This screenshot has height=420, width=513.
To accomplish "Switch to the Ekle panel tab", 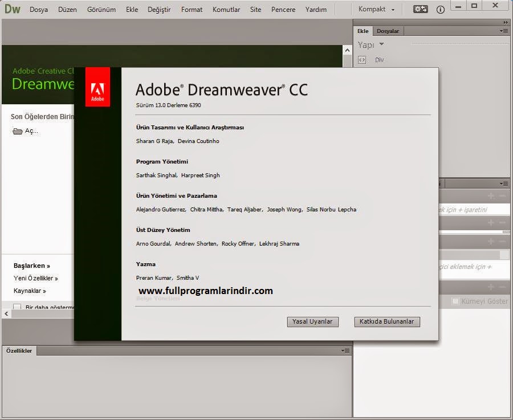I will [x=363, y=31].
